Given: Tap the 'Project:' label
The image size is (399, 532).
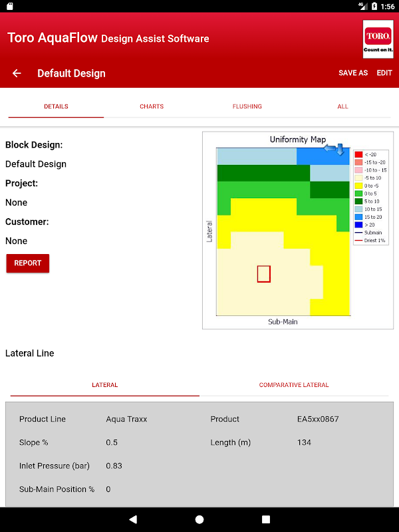Looking at the screenshot, I should (x=22, y=184).
